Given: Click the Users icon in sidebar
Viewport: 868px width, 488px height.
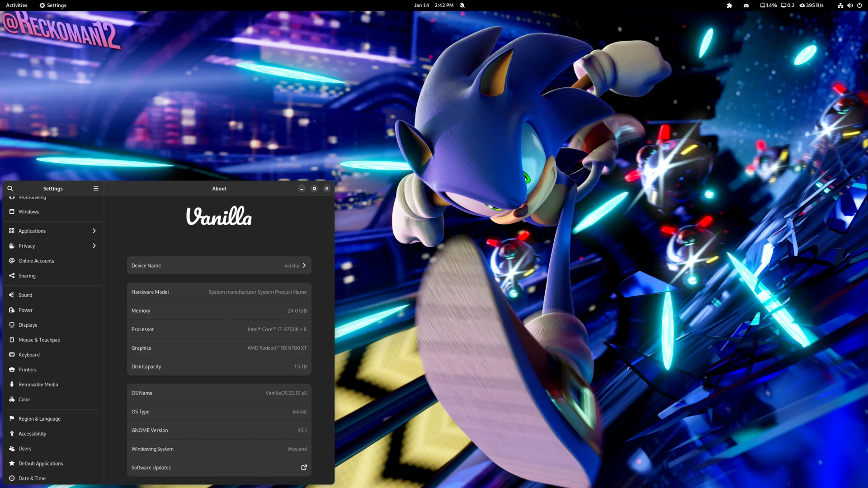Looking at the screenshot, I should [12, 449].
